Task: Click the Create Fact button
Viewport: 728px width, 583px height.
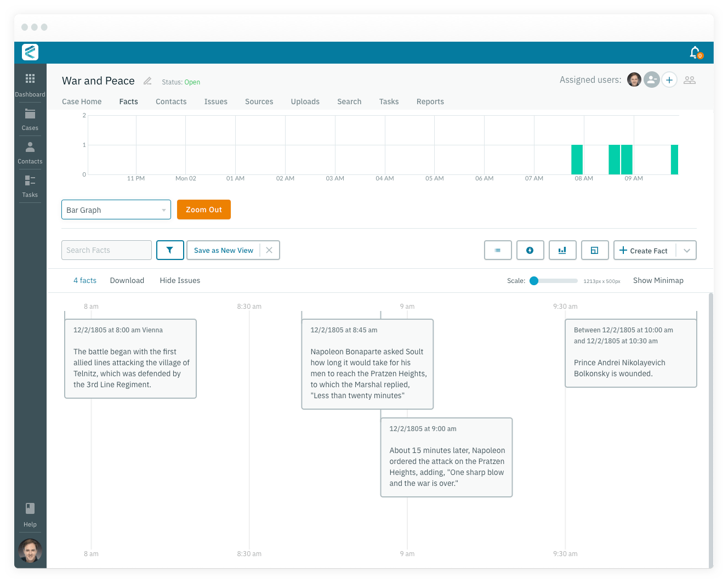Action: tap(645, 250)
